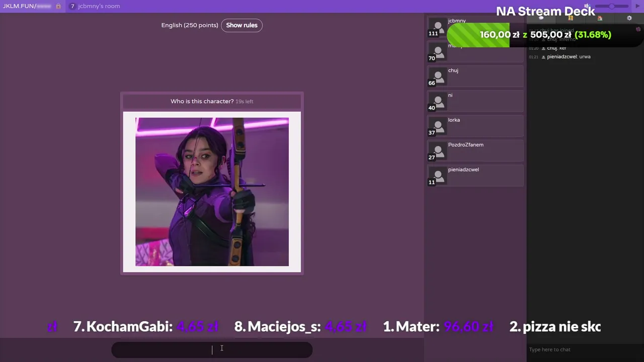Image resolution: width=644 pixels, height=362 pixels.
Task: Click the score 27 badge
Action: click(432, 157)
